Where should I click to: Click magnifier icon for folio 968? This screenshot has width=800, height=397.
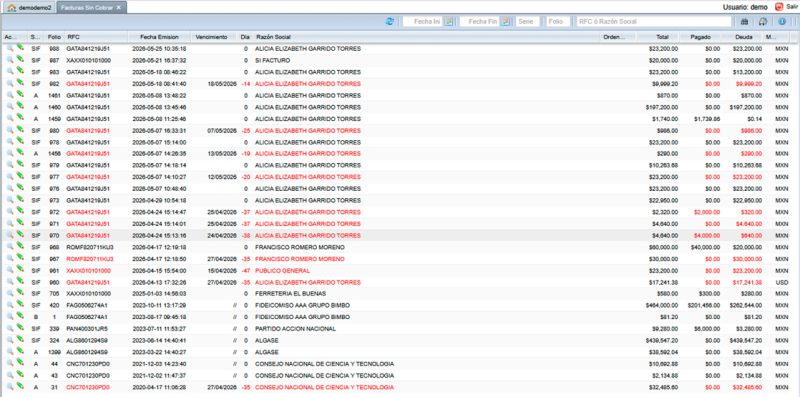(x=10, y=247)
